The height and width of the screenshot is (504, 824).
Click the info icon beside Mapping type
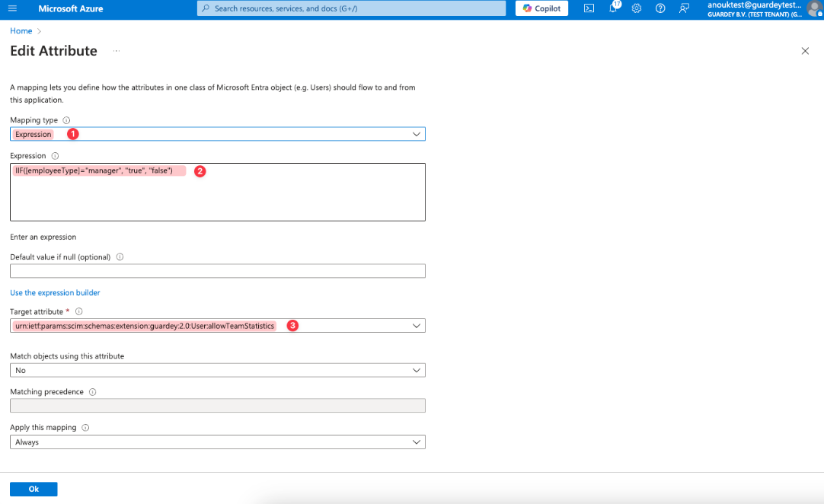point(66,120)
